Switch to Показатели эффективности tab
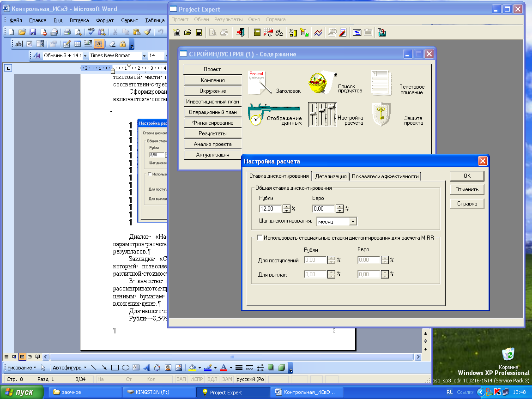The height and width of the screenshot is (399, 532). pyautogui.click(x=385, y=176)
